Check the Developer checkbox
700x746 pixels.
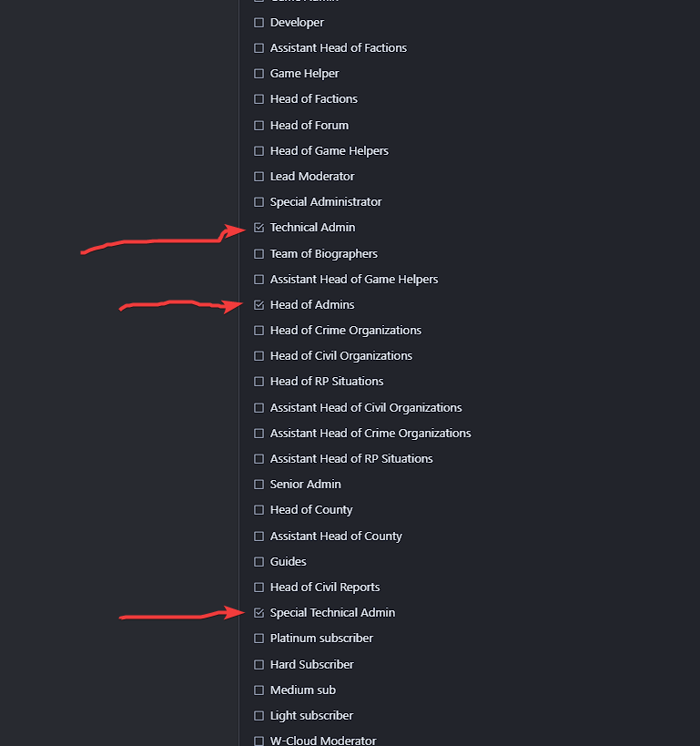coord(259,23)
